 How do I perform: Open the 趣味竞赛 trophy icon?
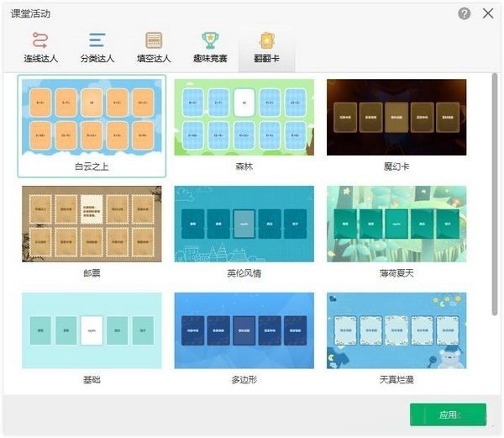pyautogui.click(x=210, y=40)
